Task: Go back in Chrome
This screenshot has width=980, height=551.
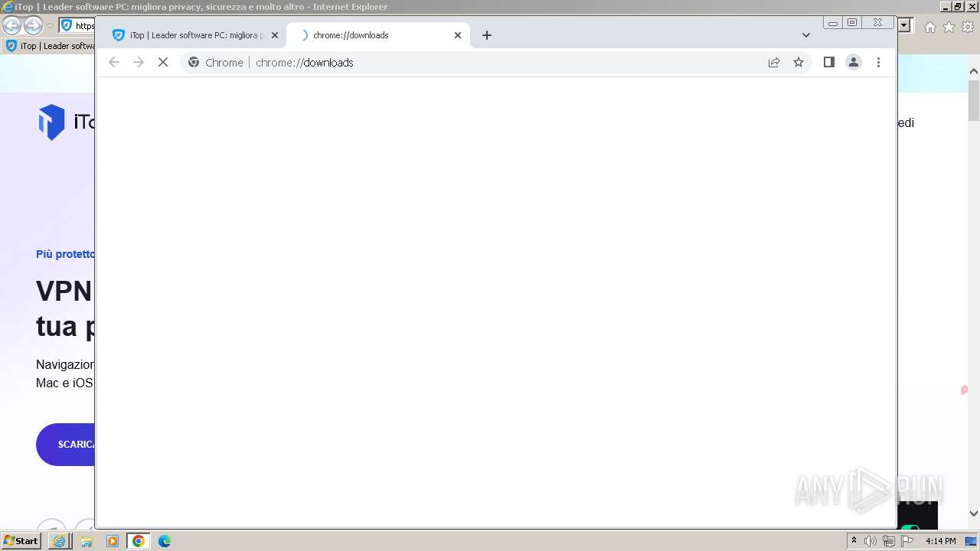Action: coord(114,63)
